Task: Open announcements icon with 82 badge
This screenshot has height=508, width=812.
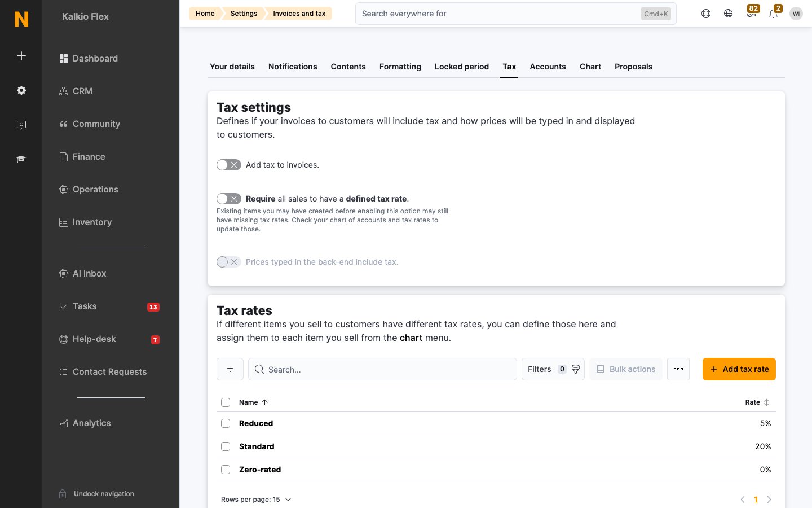Action: click(751, 12)
